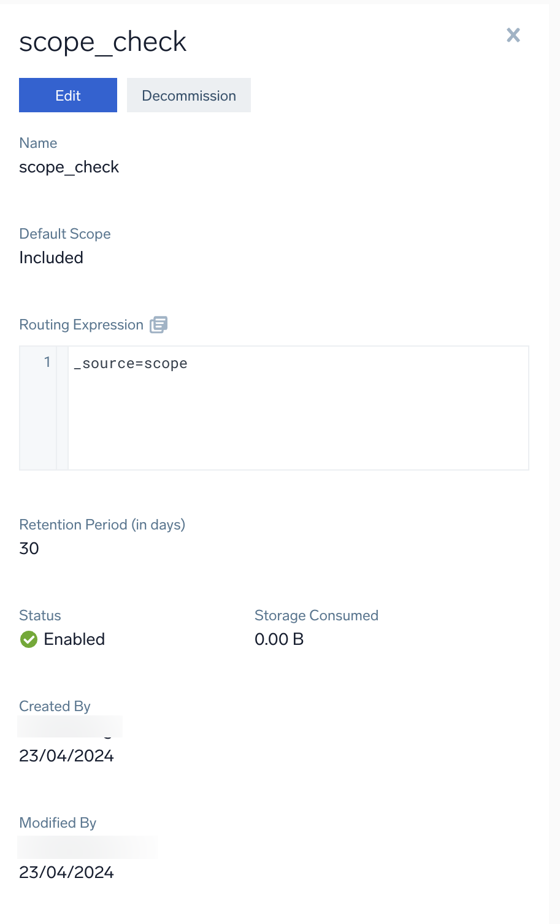
Task: Click the Created By date 23/04/2024
Action: coord(66,756)
